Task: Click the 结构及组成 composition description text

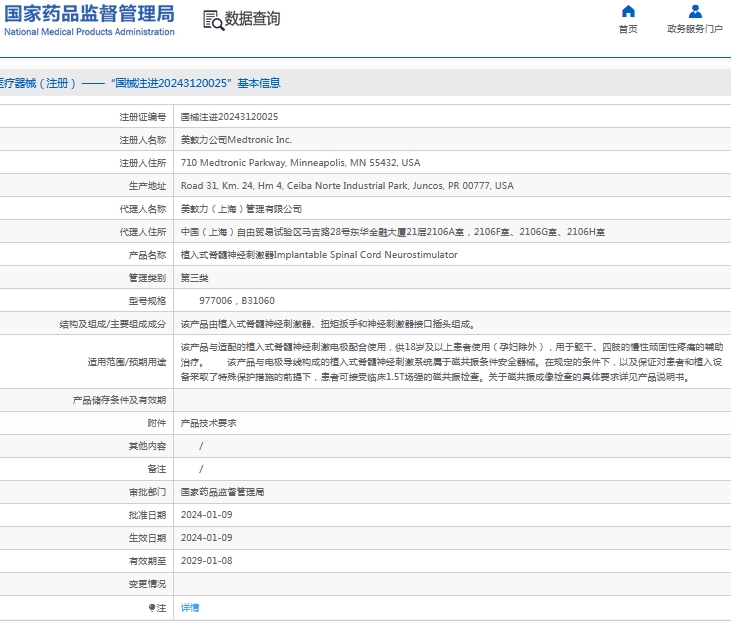Action: point(327,324)
